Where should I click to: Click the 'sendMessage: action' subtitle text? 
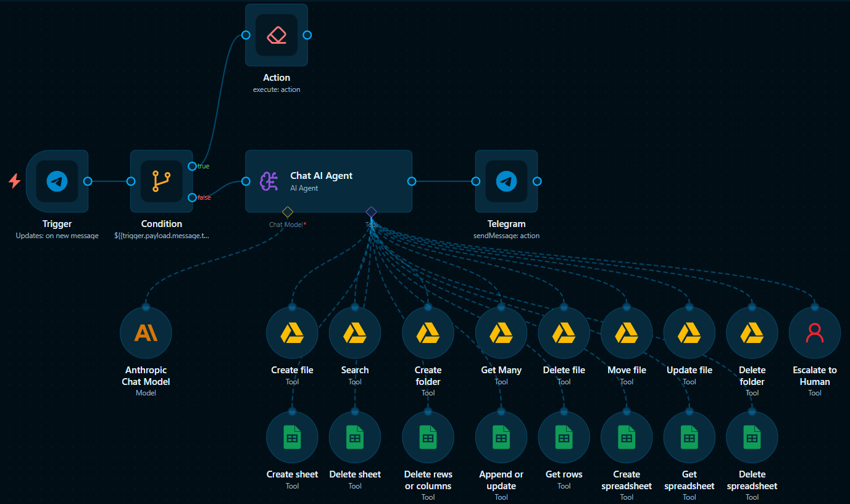click(x=506, y=236)
